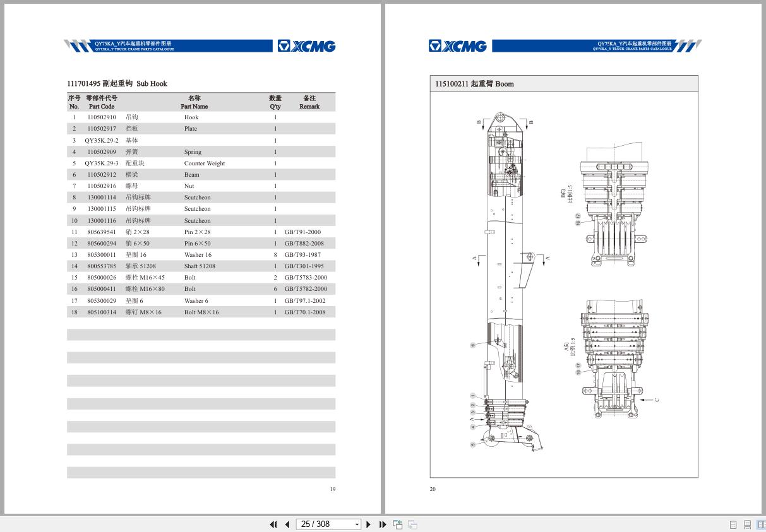Viewport: 766px width, 532px height.
Task: Click page number 19 footer
Action: [x=333, y=489]
